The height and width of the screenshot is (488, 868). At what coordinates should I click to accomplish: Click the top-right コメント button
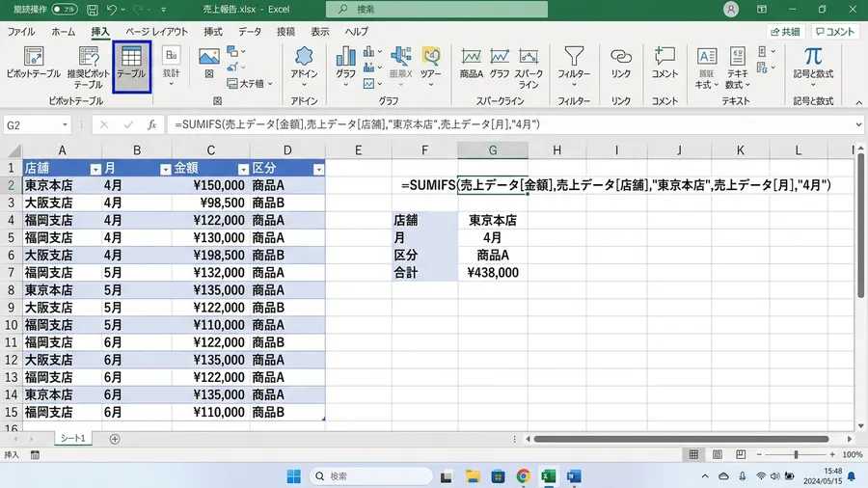[835, 32]
